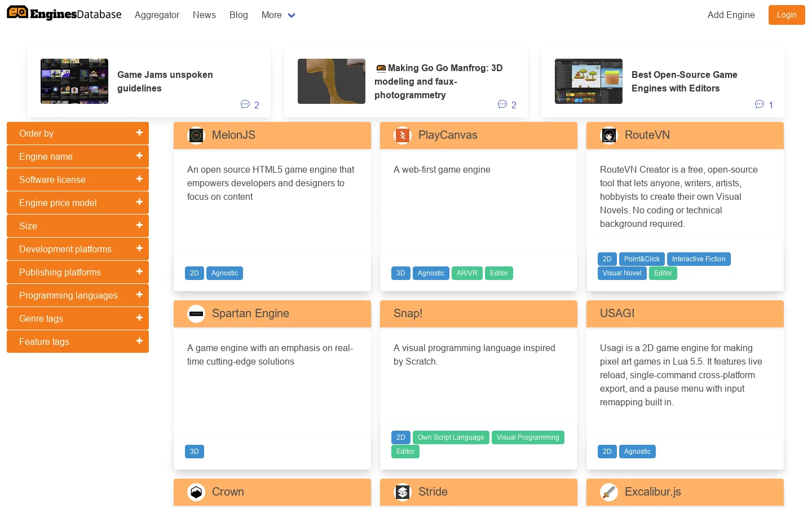
Task: Open the Spartan Engine title
Action: (x=250, y=314)
